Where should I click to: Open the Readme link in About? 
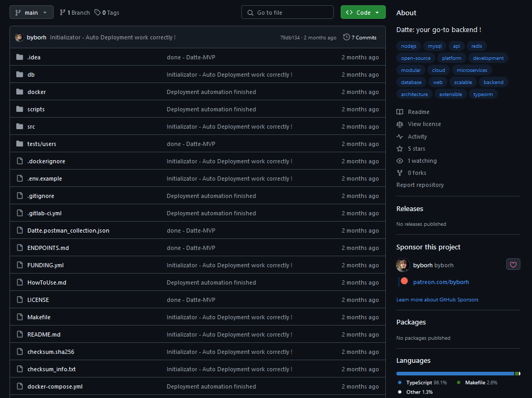(418, 112)
